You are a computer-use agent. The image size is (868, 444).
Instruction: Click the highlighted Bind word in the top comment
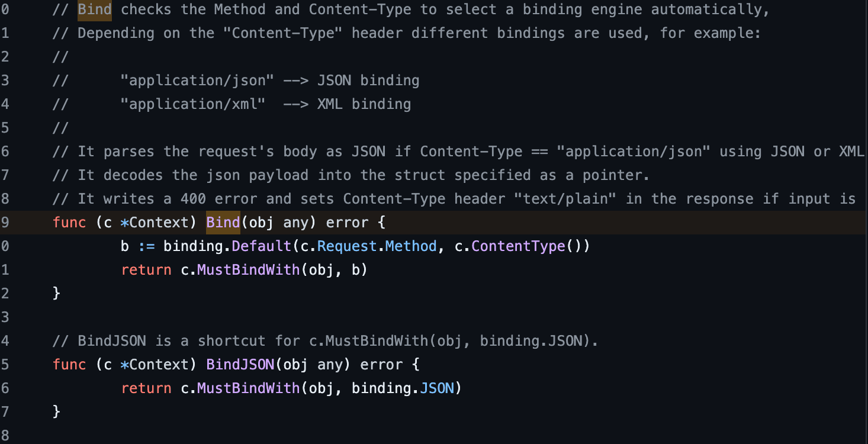[x=94, y=9]
